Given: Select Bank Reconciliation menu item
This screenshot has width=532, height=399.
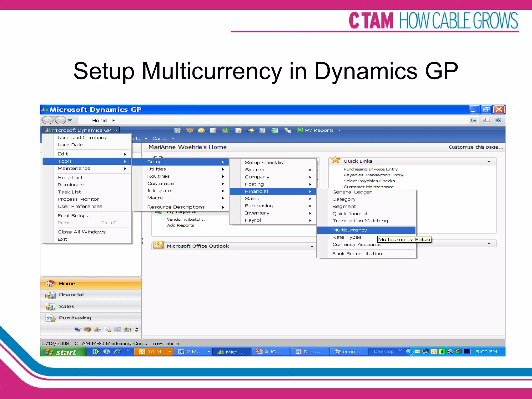Looking at the screenshot, I should tap(366, 254).
